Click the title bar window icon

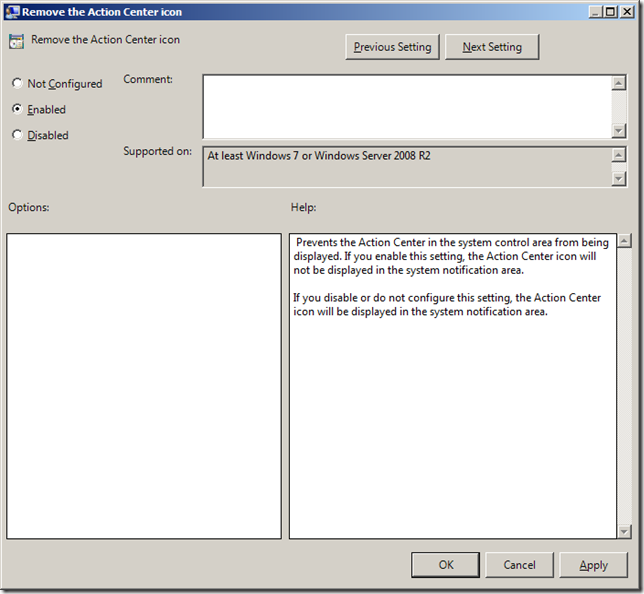click(x=11, y=11)
